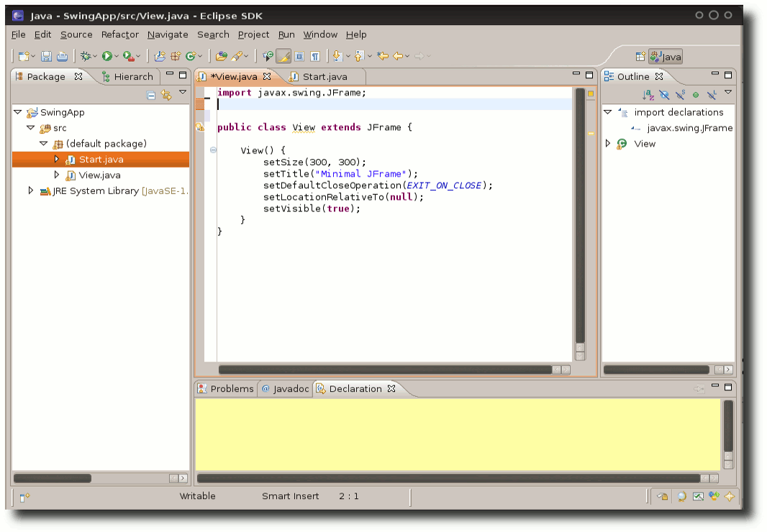Click the Open Perspective icon
Screen dimensions: 767x532
pos(640,57)
